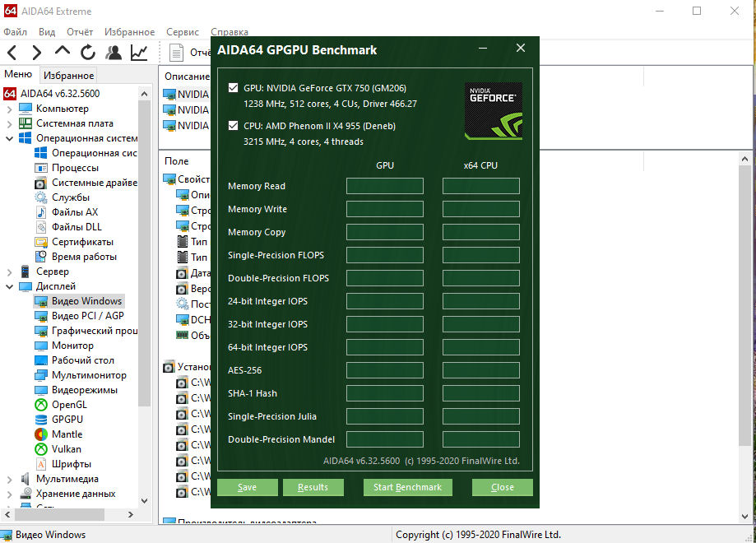Expand the Хранение данных tree node

click(x=10, y=494)
